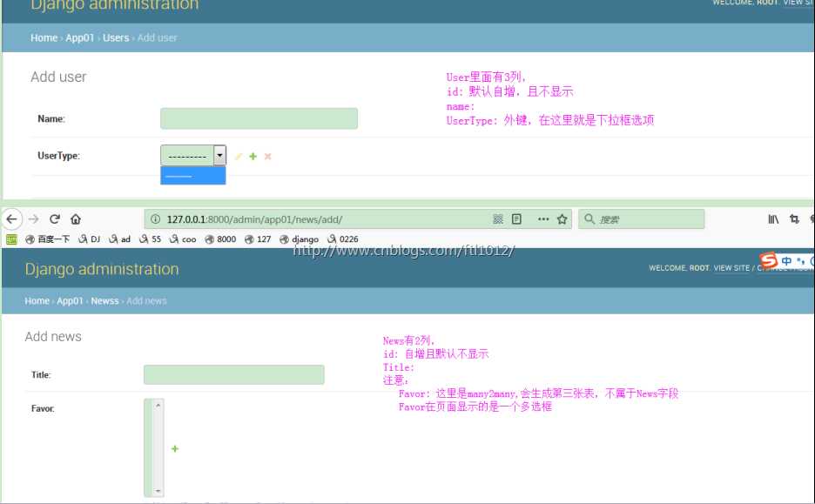815x504 pixels.
Task: Click the Favor multi-select list box
Action: [154, 447]
